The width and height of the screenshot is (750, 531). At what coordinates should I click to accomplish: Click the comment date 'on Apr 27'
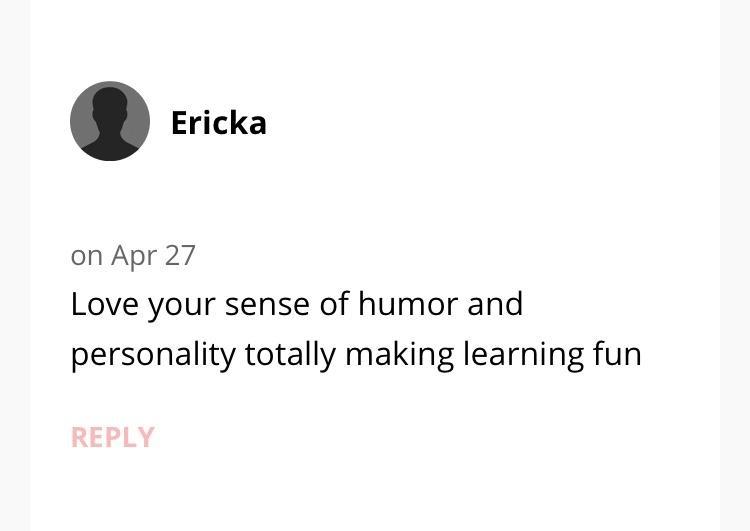[x=133, y=255]
